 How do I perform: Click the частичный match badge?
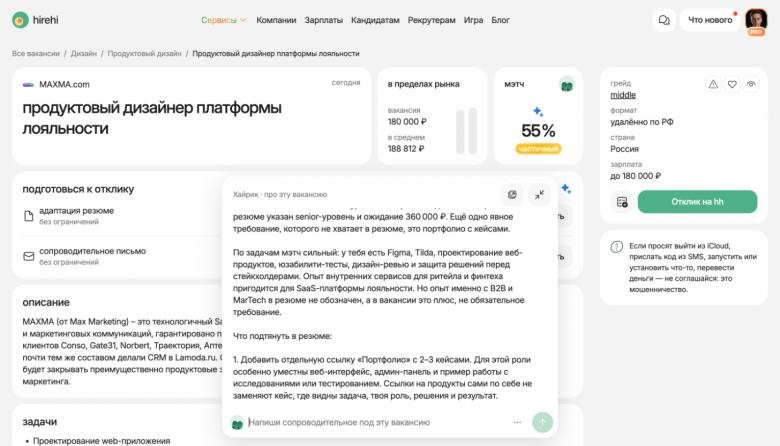click(x=538, y=149)
